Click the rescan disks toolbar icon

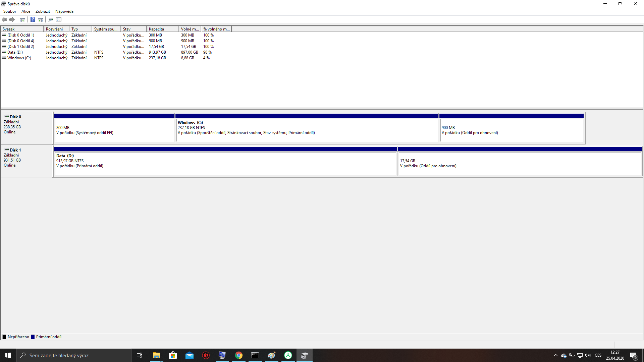51,19
